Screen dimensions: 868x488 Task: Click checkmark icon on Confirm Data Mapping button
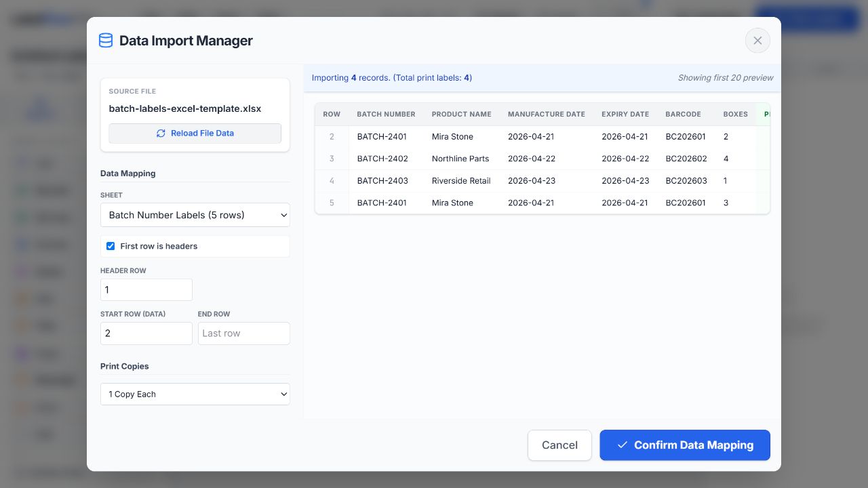(622, 445)
